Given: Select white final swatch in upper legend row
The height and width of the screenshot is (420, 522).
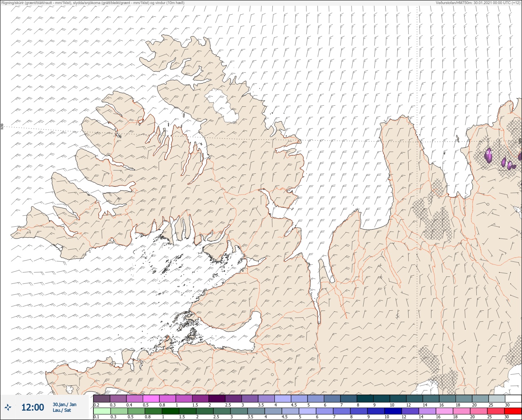Looking at the screenshot, I should click(513, 398).
